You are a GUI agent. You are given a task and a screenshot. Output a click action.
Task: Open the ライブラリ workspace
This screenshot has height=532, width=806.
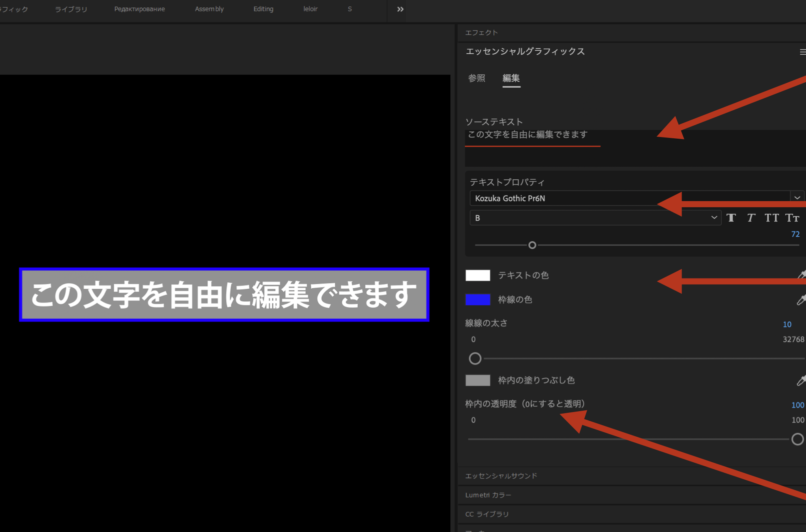coord(71,9)
